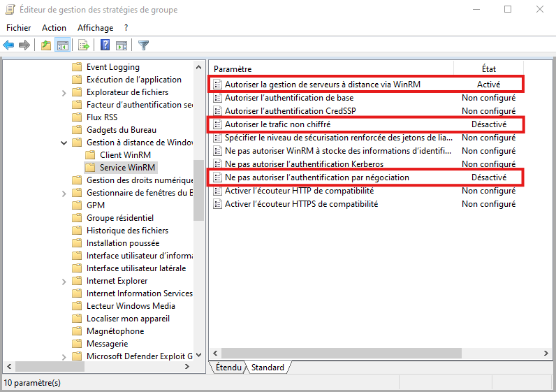Open the Fichier menu
This screenshot has width=556, height=392.
coord(18,28)
